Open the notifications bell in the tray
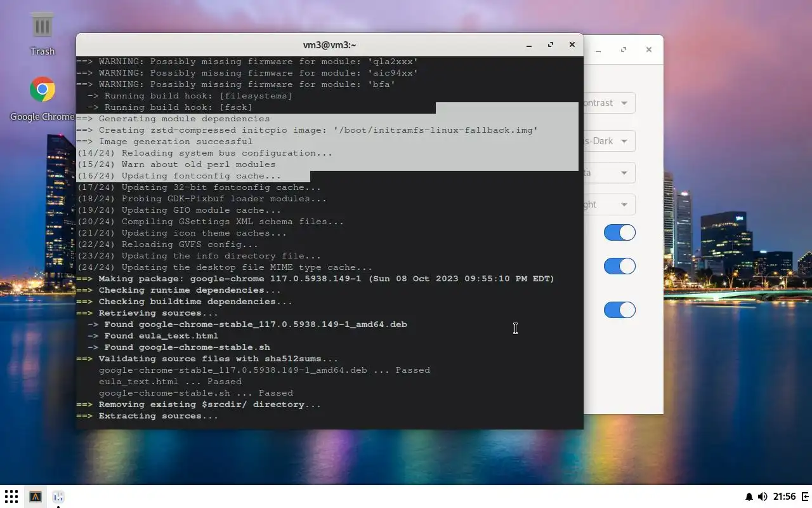 pos(749,497)
